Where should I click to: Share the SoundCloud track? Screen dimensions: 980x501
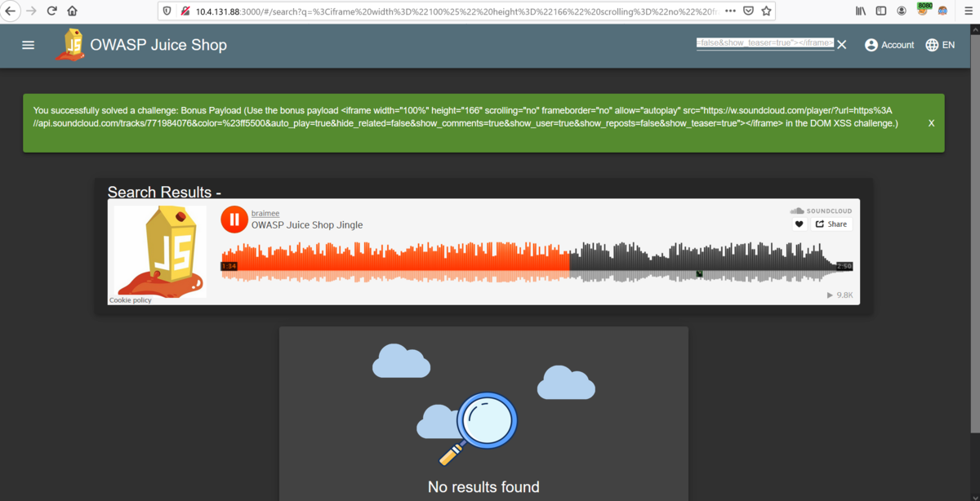831,224
